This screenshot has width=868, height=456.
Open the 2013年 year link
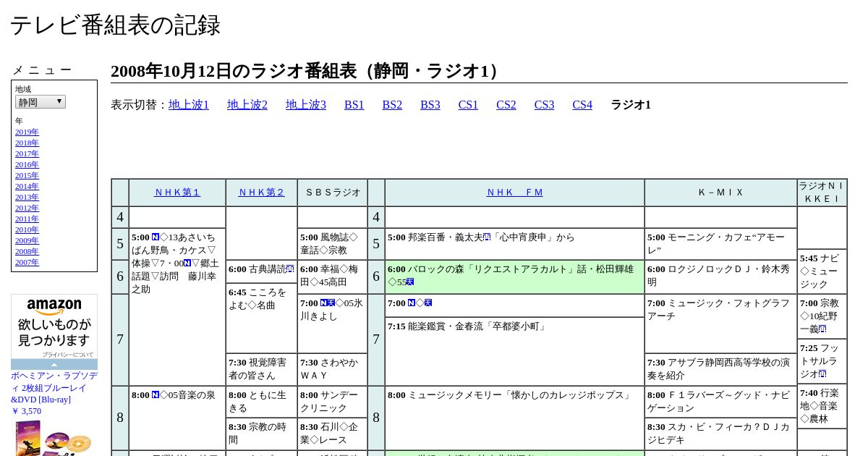[x=27, y=197]
